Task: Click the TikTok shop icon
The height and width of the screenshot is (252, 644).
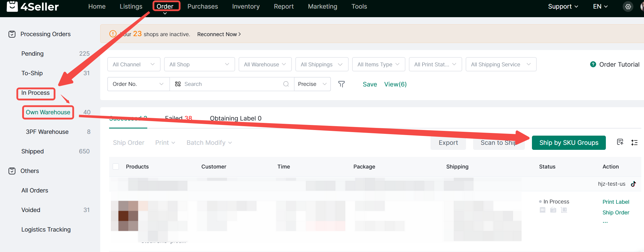Action: [633, 184]
